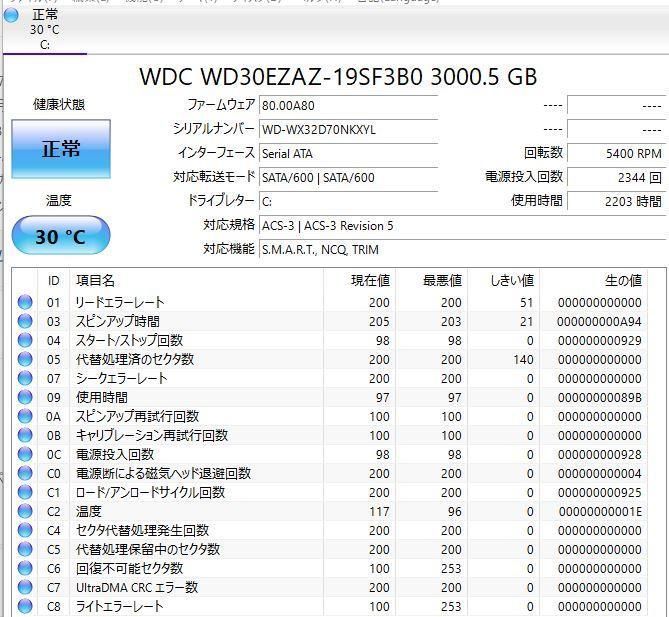Click the drive letter field C:
669x617 pixels.
(x=348, y=201)
